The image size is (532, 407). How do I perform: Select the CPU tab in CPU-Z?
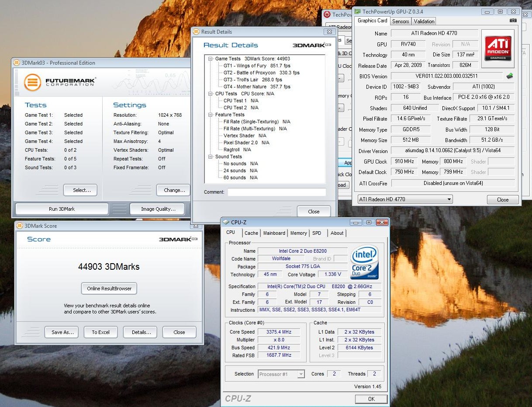(x=231, y=233)
